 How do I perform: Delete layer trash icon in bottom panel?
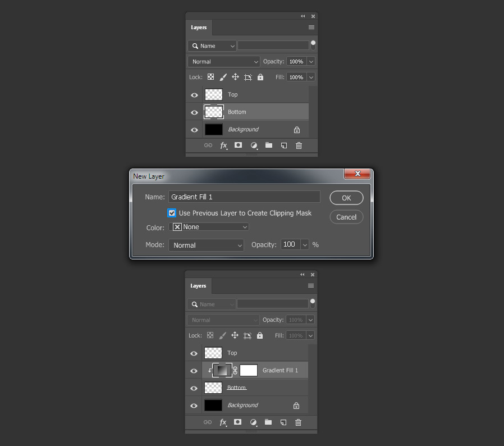(x=298, y=422)
